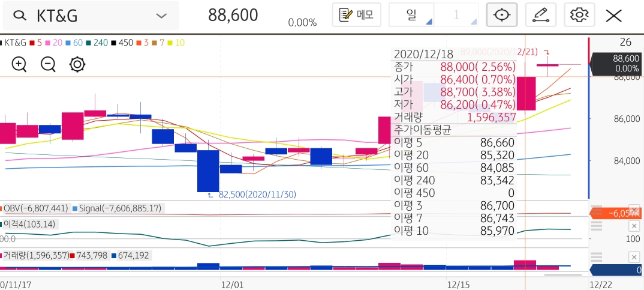Screen dimensions: 644x290
Task: Click the 종가 88,000( 2.56%) tooltip row
Action: click(x=455, y=67)
